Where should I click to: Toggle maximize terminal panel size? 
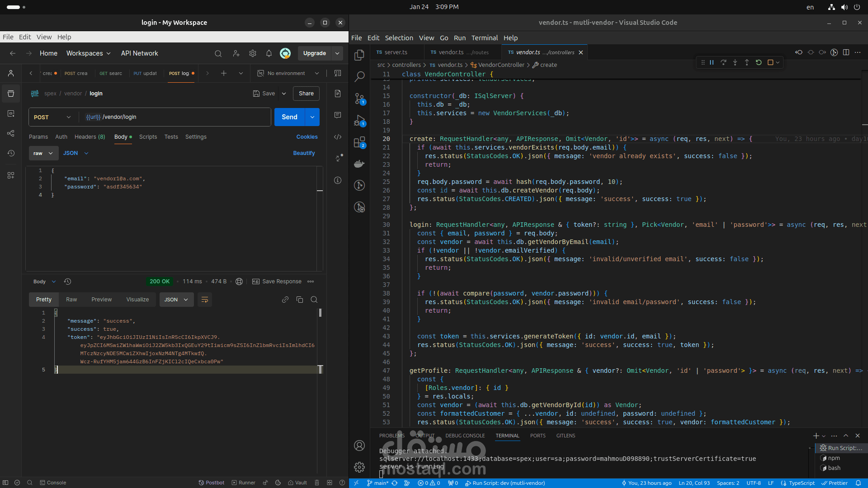(846, 436)
